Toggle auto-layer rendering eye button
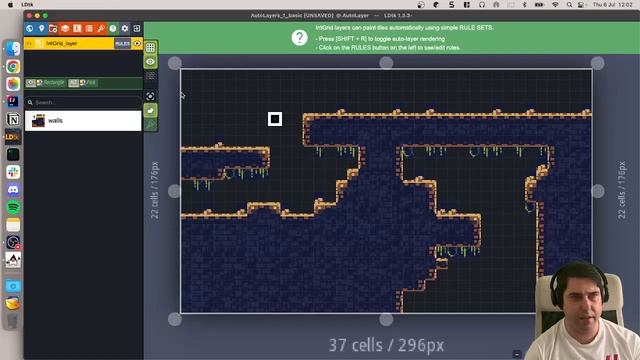Screen dimensions: 640x360 click(151, 62)
